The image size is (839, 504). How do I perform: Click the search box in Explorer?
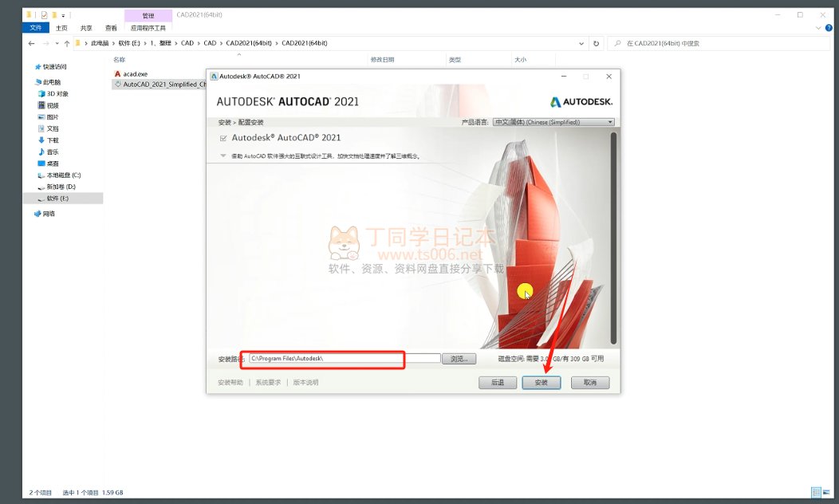[718, 43]
